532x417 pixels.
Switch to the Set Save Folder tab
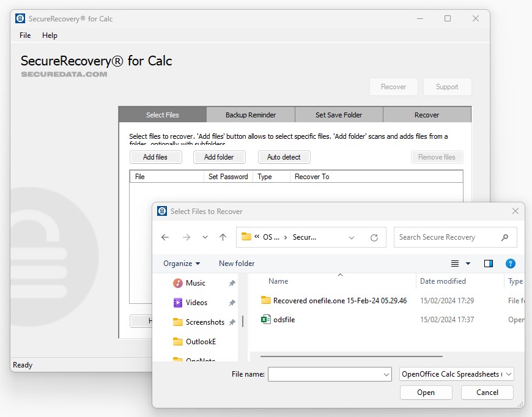click(x=339, y=115)
